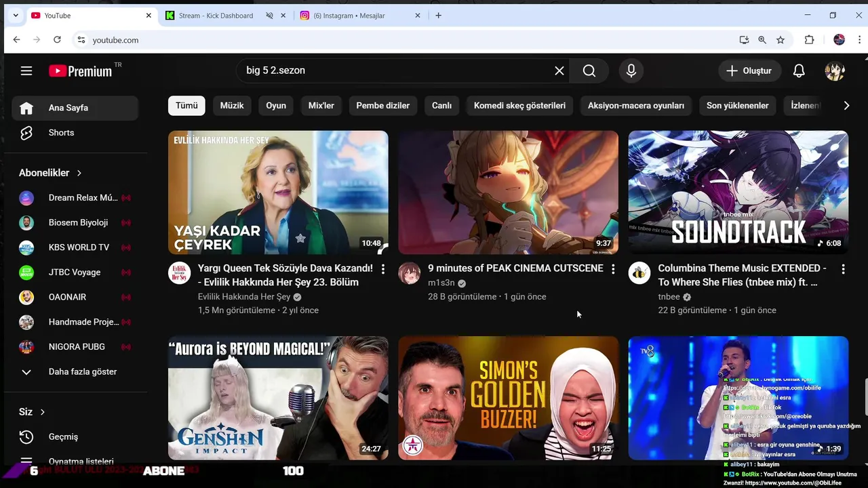Open Dream Relax Mü... channel
This screenshot has width=868, height=488.
pos(75,198)
